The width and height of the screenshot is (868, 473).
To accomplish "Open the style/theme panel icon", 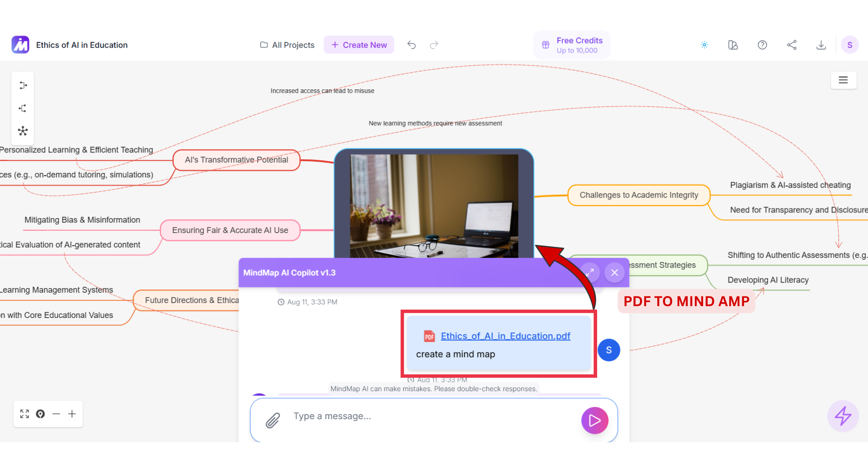I will (733, 45).
